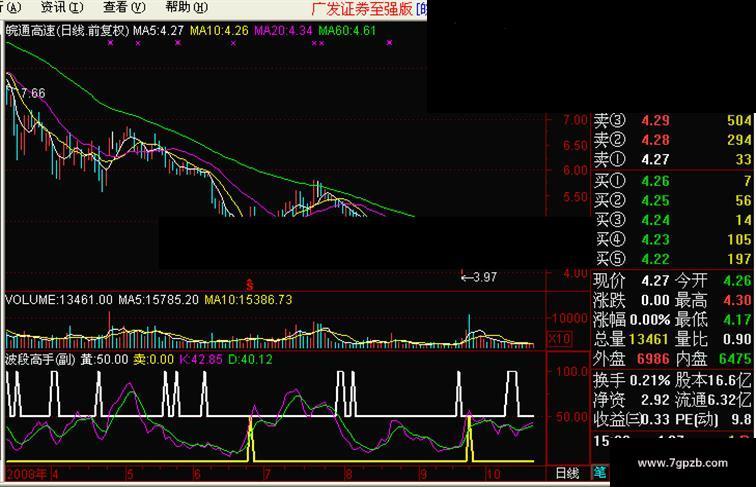Click the 买④ price 4.23 row
The height and width of the screenshot is (487, 756).
(672, 239)
